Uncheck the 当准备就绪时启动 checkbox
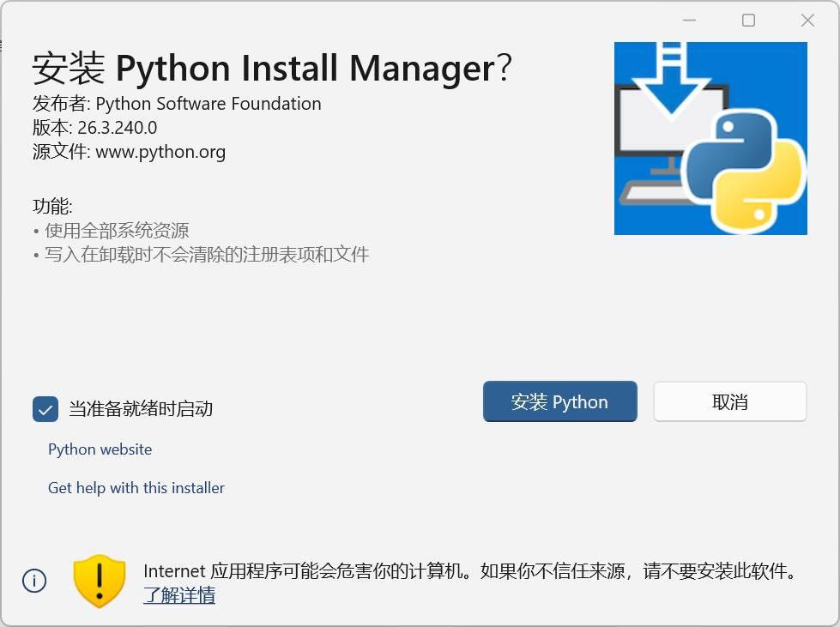840x627 pixels. point(45,409)
